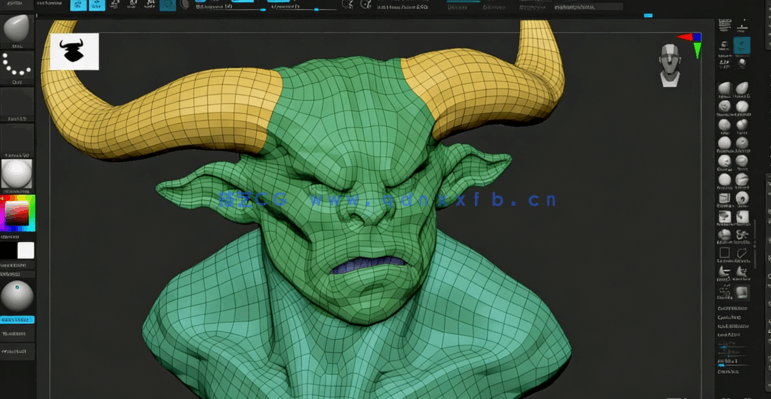This screenshot has width=771, height=399.
Task: Adjust the right top-shelf slider with cyan handle
Action: pyautogui.click(x=303, y=9)
